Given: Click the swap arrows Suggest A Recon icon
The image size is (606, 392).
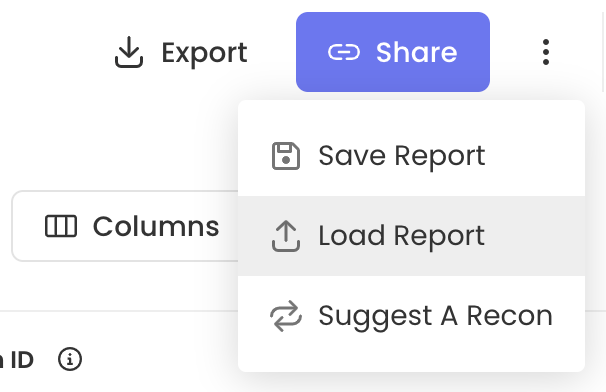Looking at the screenshot, I should pyautogui.click(x=286, y=316).
